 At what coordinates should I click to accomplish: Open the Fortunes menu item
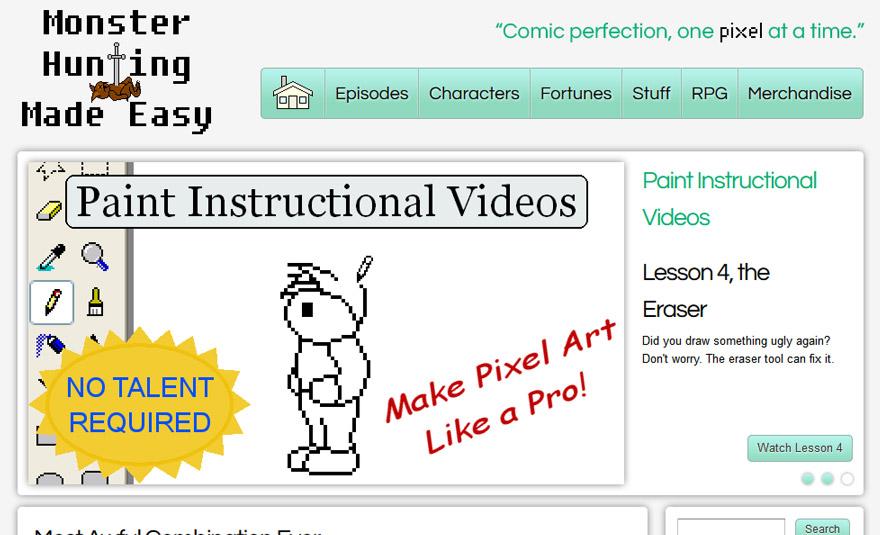576,93
